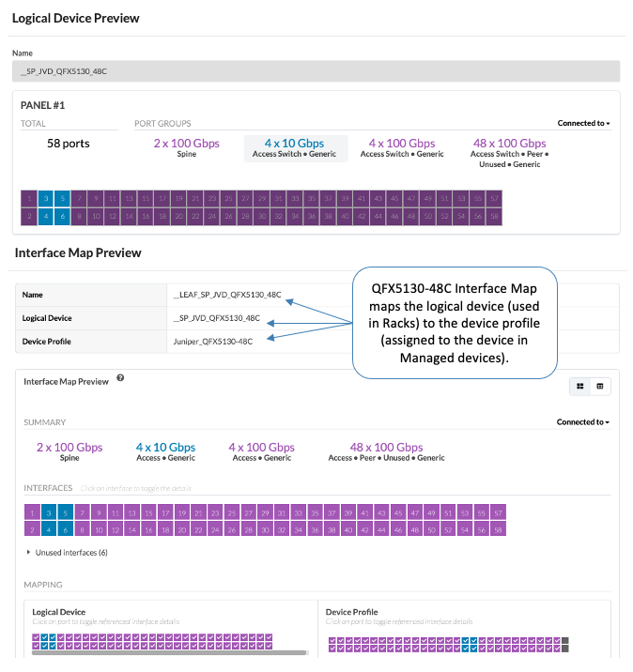Open Connected to dropdown in Summary section
This screenshot has width=633, height=672.
click(583, 422)
